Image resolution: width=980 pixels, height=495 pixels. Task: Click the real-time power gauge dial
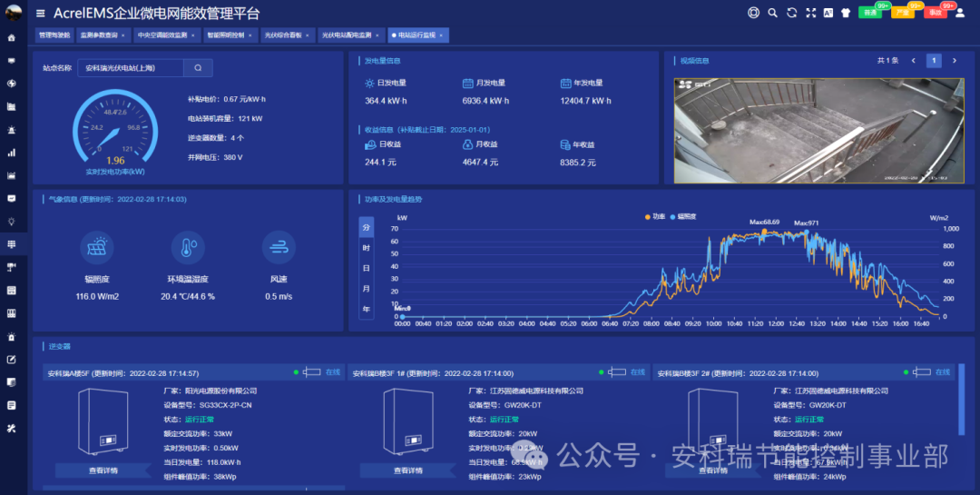[115, 130]
